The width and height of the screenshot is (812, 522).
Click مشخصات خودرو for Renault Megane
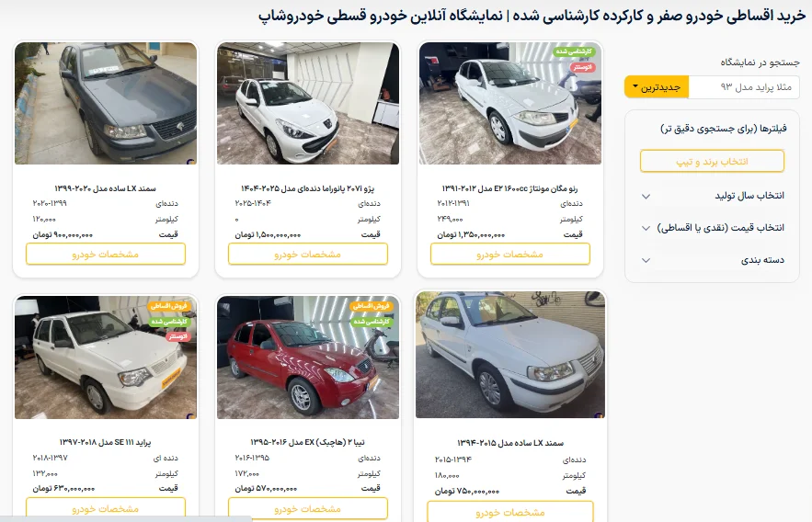(510, 254)
